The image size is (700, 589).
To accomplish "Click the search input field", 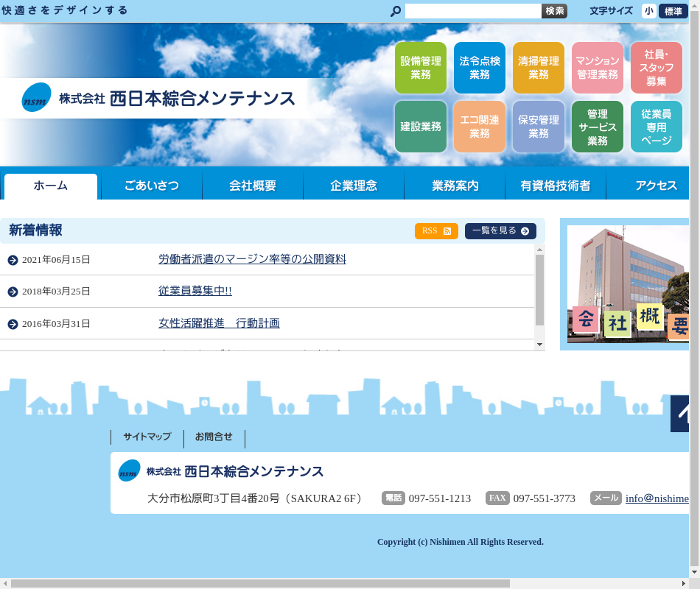I will tap(473, 11).
